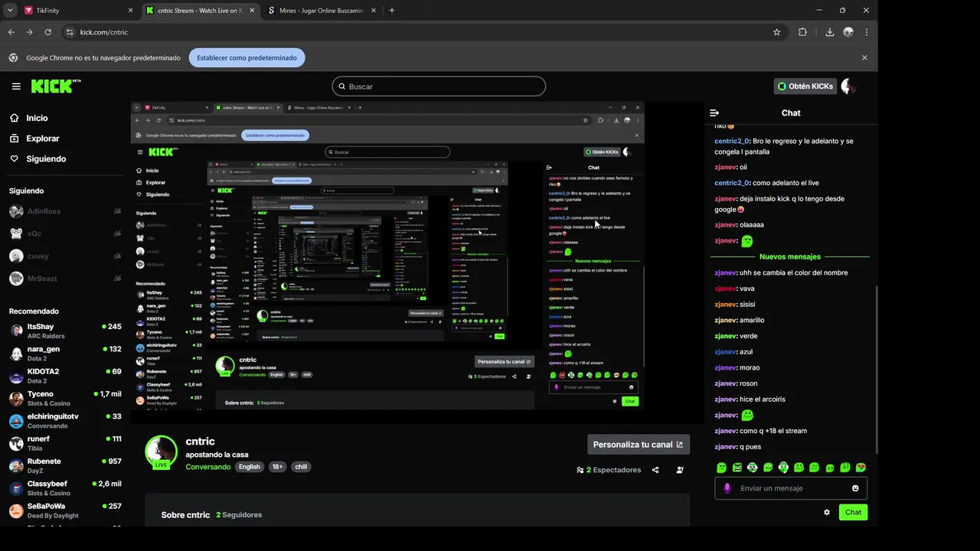Click the offline icon beside MrBeast
Viewport: 980px width, 551px height.
117,279
